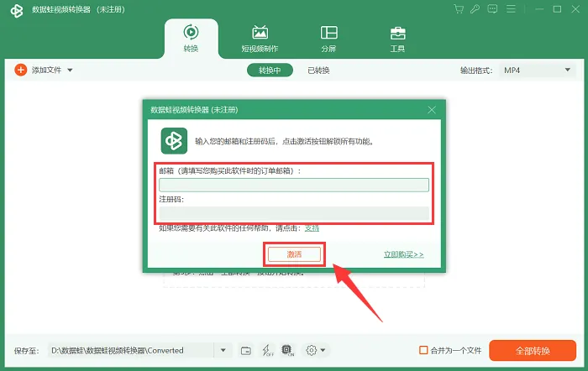Maximize the converter window
588x371 pixels.
coord(557,9)
